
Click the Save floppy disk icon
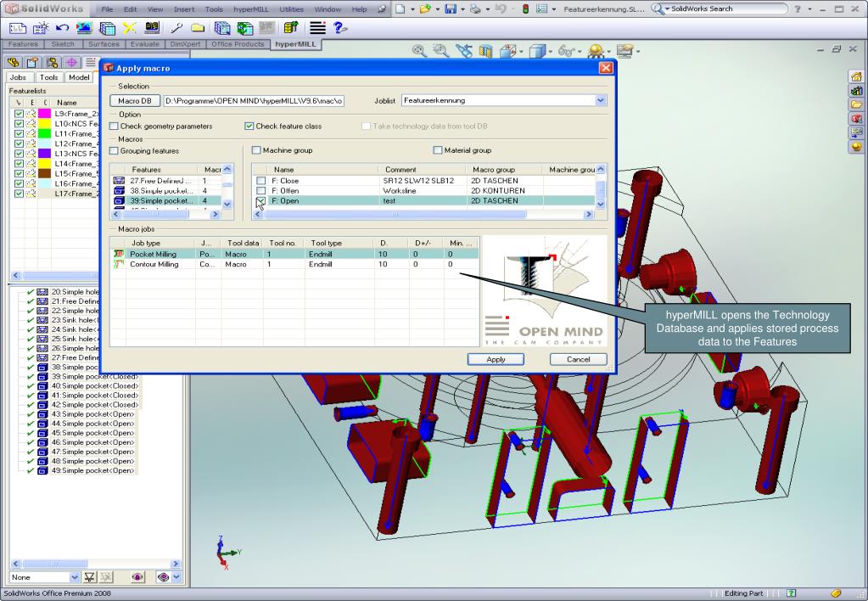coord(451,8)
